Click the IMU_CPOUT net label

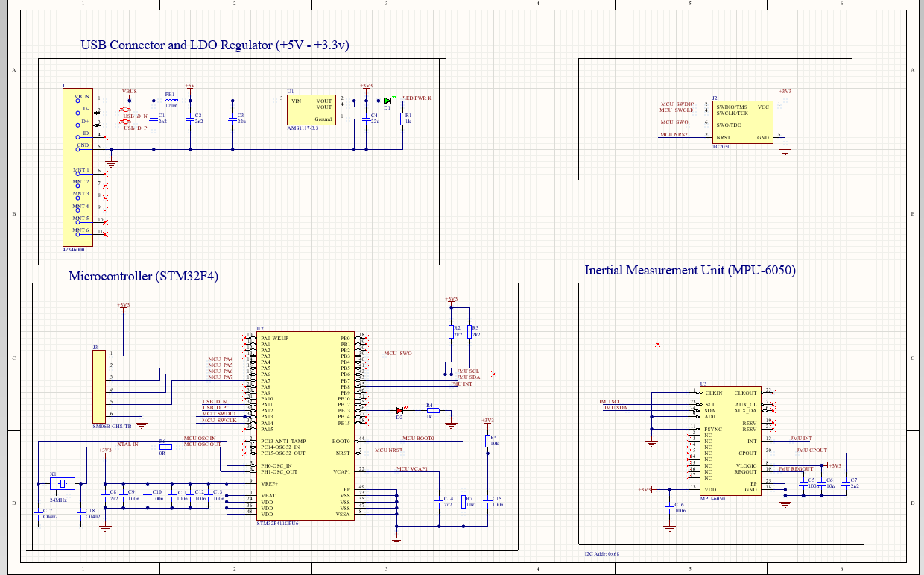pos(812,450)
